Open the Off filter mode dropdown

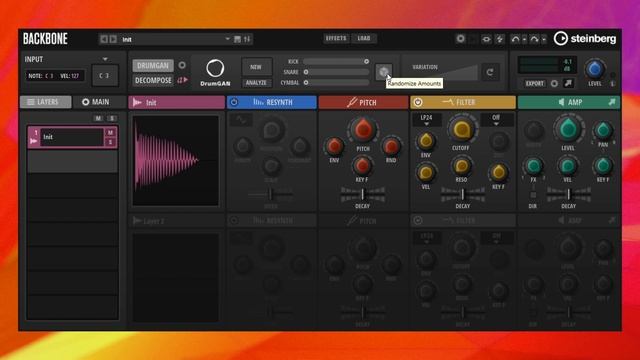496,120
